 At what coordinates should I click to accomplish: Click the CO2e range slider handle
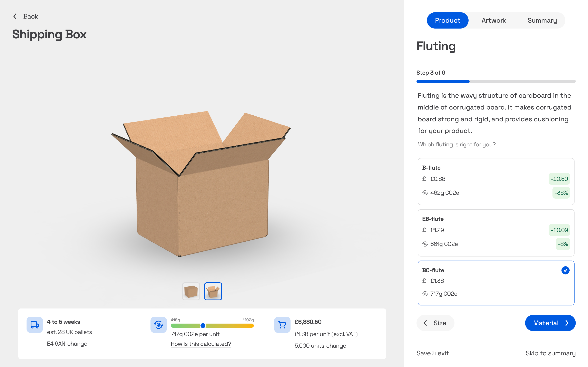(x=203, y=325)
